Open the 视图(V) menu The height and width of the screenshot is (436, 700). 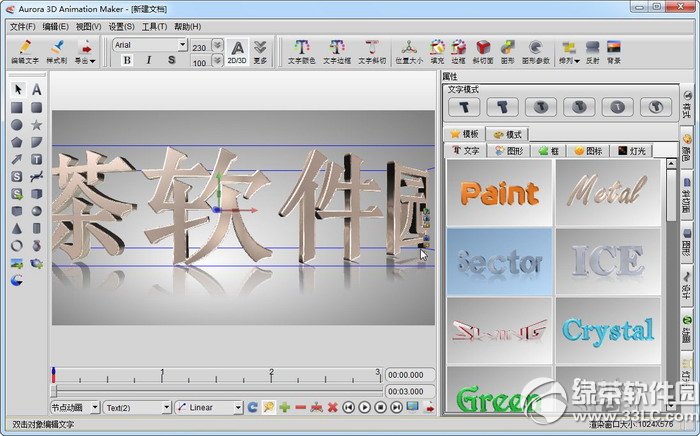click(x=88, y=27)
